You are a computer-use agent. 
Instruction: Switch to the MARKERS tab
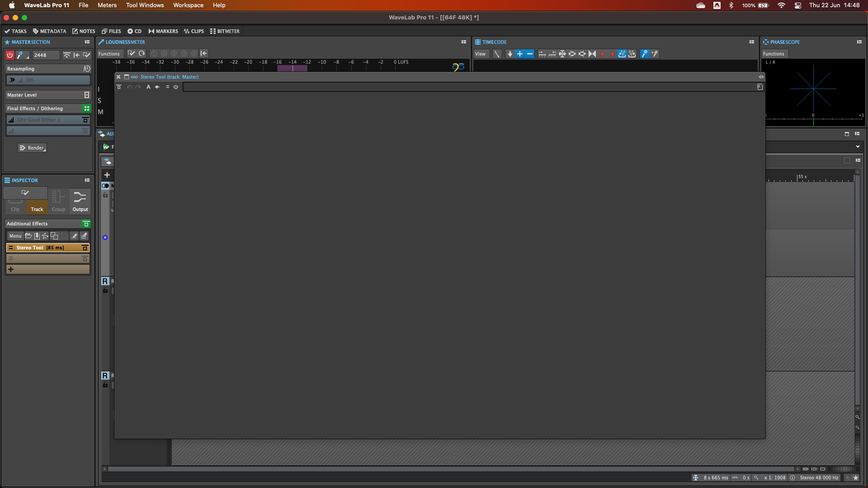click(x=164, y=31)
